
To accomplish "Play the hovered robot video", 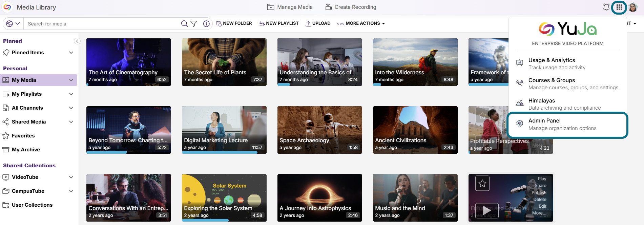I will tap(486, 210).
